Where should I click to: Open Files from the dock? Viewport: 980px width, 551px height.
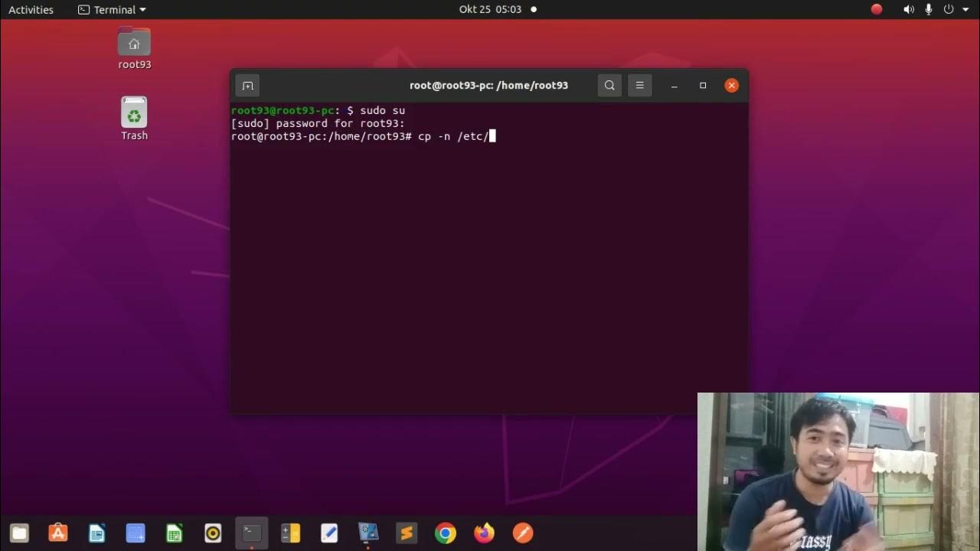click(x=19, y=533)
